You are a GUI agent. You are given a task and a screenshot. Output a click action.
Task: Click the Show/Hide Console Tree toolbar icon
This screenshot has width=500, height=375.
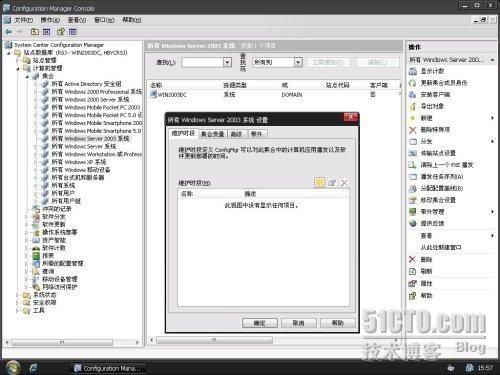pos(46,32)
